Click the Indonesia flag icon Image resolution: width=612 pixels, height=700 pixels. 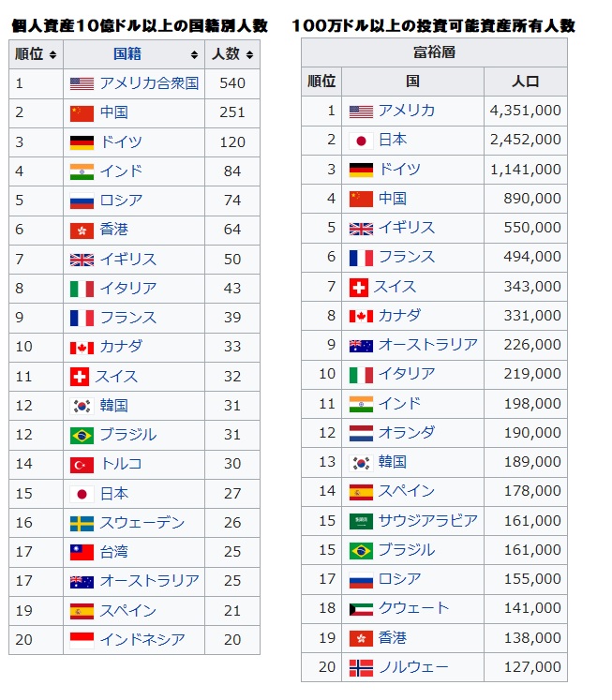82,640
